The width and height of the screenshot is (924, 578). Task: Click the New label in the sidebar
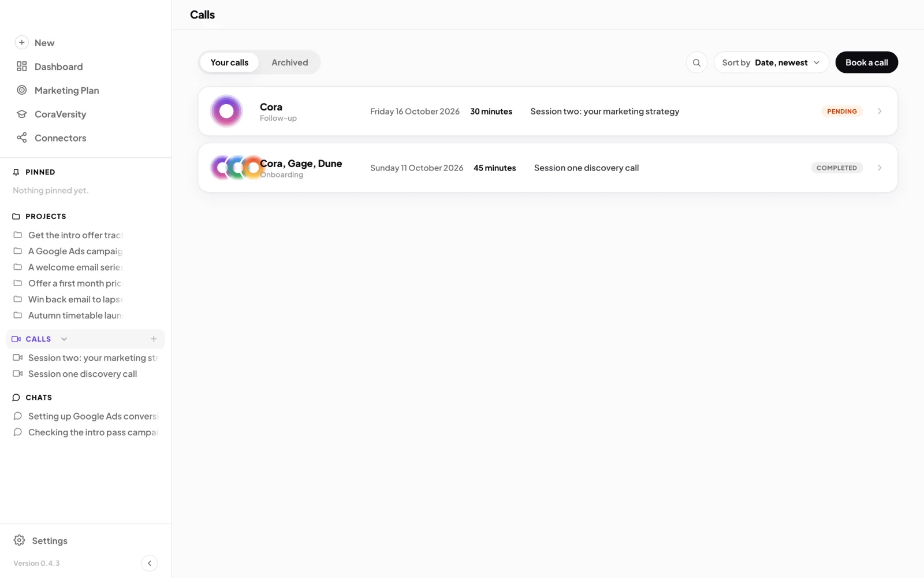point(44,43)
